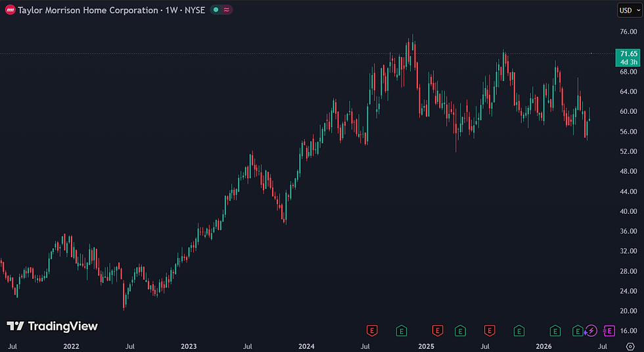Viewport: 644px width, 352px height.
Task: Click green earnings marker just after 2026 label
Action: (555, 330)
